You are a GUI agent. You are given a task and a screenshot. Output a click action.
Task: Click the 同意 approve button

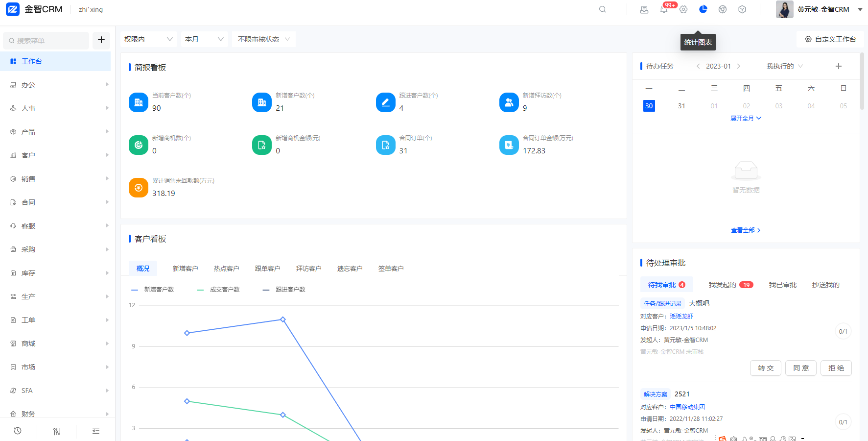801,368
